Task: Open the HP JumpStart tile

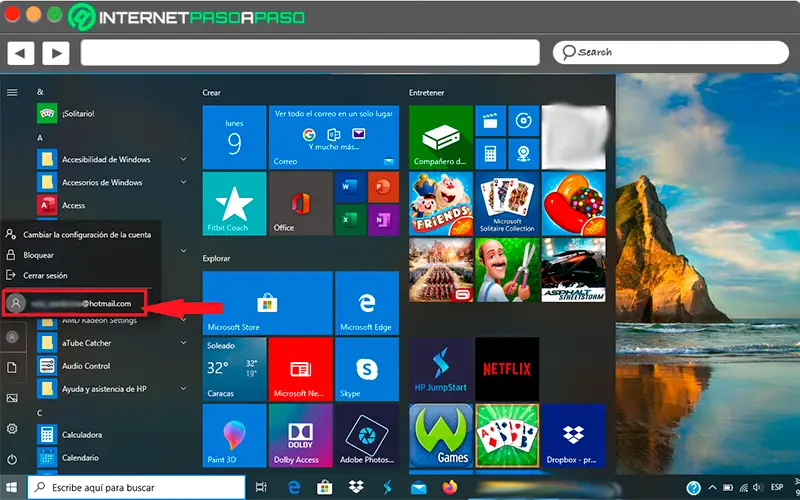Action: 441,369
